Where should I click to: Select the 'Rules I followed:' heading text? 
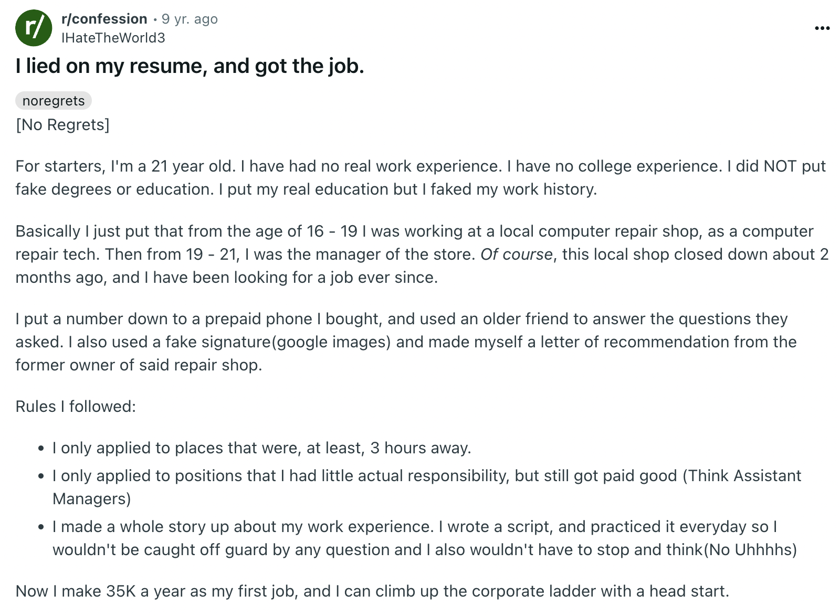[76, 406]
